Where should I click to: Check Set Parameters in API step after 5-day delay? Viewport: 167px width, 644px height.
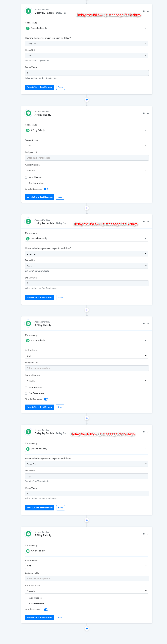click(x=26, y=604)
